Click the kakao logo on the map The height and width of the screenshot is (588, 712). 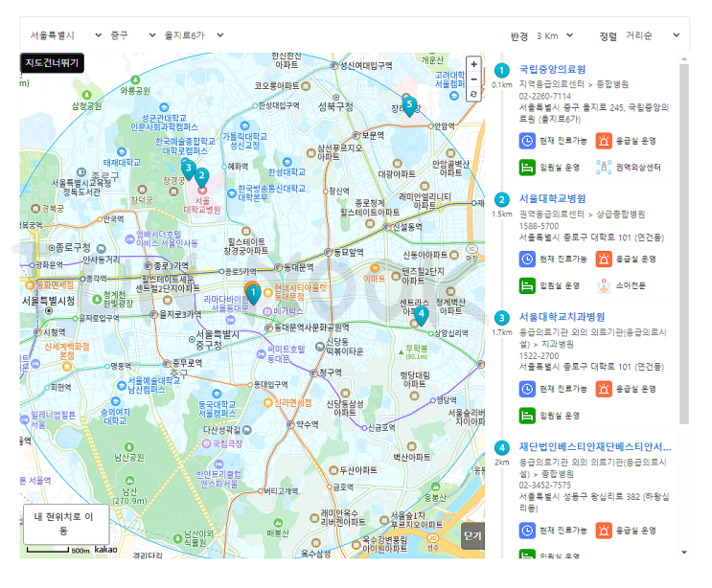pyautogui.click(x=105, y=550)
